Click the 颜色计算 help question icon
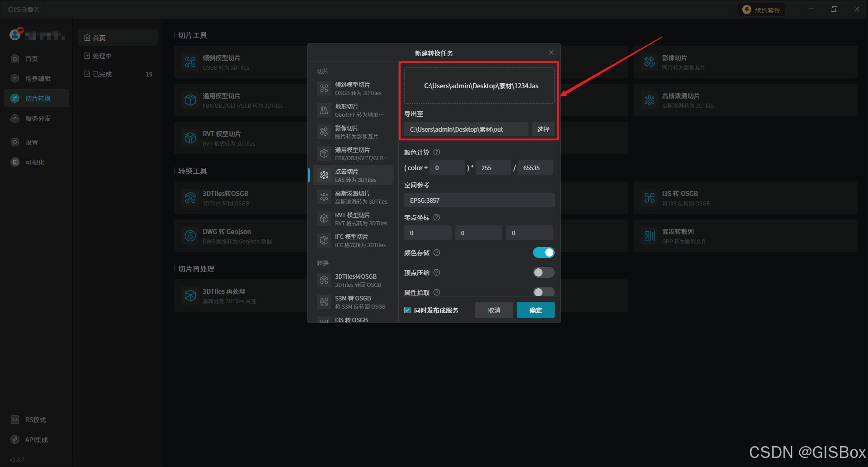Image resolution: width=868 pixels, height=467 pixels. (437, 152)
